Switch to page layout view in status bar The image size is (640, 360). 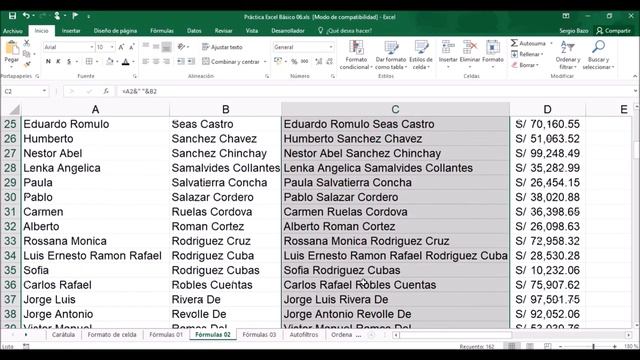(x=530, y=346)
